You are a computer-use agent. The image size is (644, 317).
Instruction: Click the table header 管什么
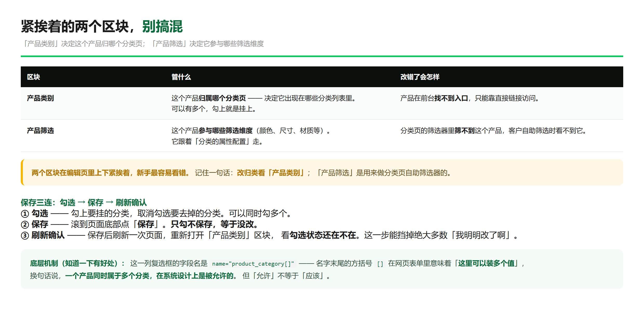tap(181, 77)
